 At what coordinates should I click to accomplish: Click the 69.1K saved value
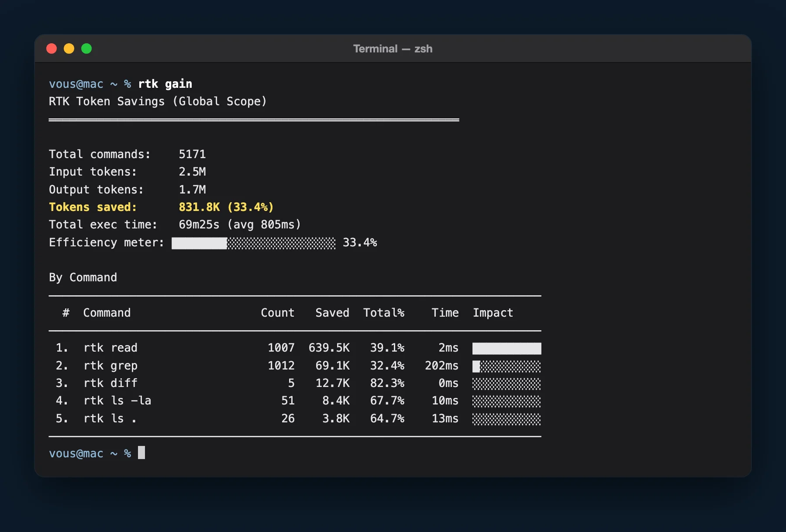pyautogui.click(x=332, y=366)
